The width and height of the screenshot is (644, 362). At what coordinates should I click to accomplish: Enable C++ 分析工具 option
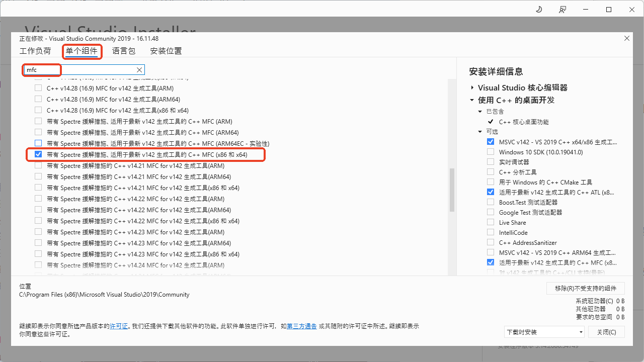(x=491, y=172)
